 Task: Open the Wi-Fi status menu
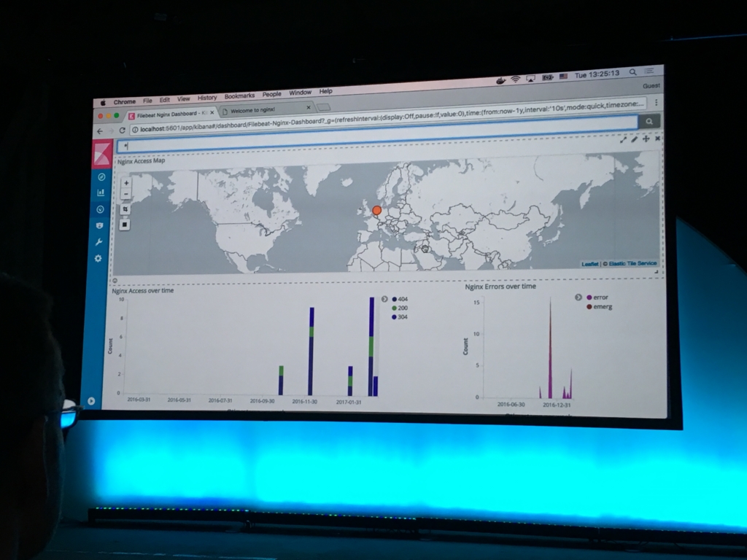tap(515, 79)
